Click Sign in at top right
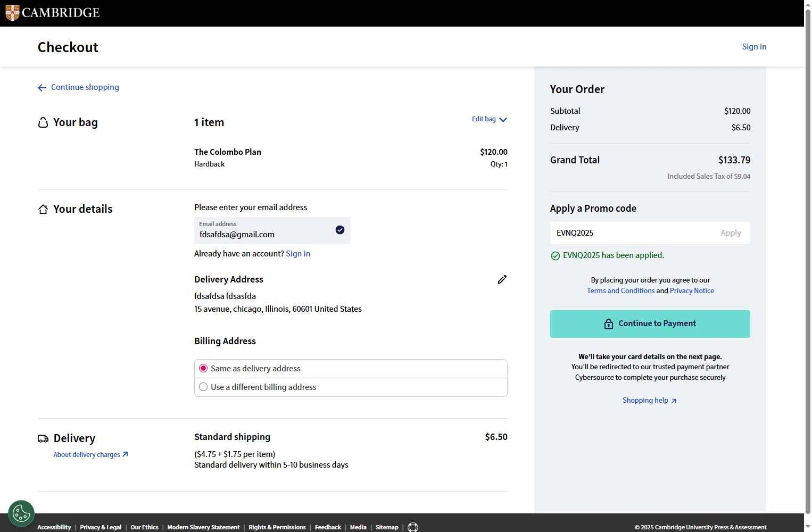Viewport: 812px width, 532px height. point(754,47)
